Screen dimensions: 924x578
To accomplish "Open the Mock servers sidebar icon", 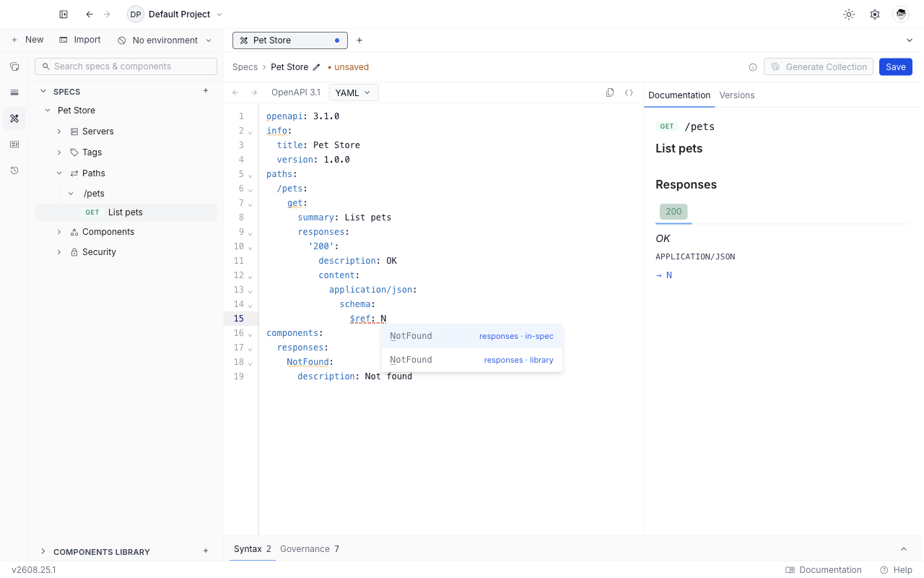I will (x=14, y=144).
